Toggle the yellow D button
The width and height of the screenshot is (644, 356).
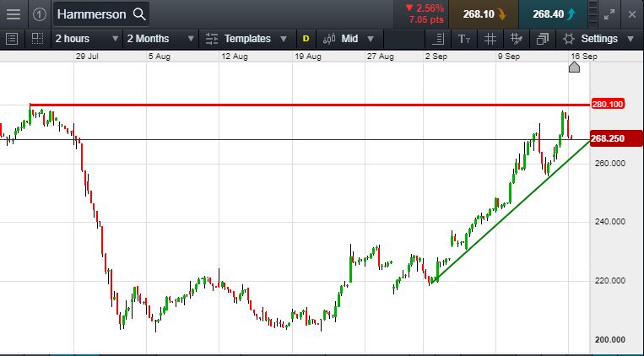click(306, 39)
